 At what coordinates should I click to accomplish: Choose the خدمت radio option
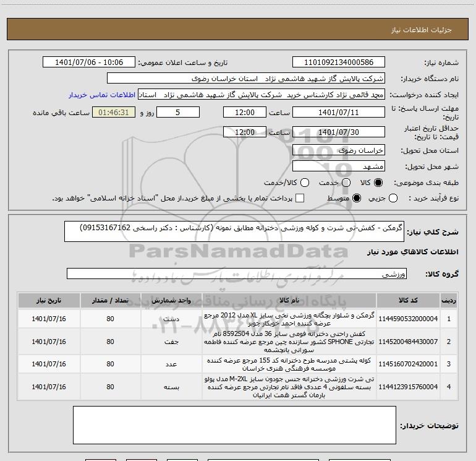pos(346,183)
